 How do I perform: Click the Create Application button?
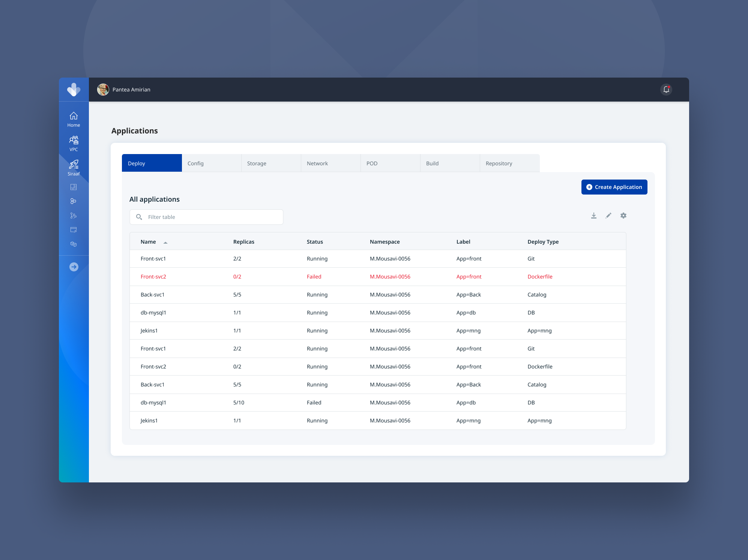614,187
